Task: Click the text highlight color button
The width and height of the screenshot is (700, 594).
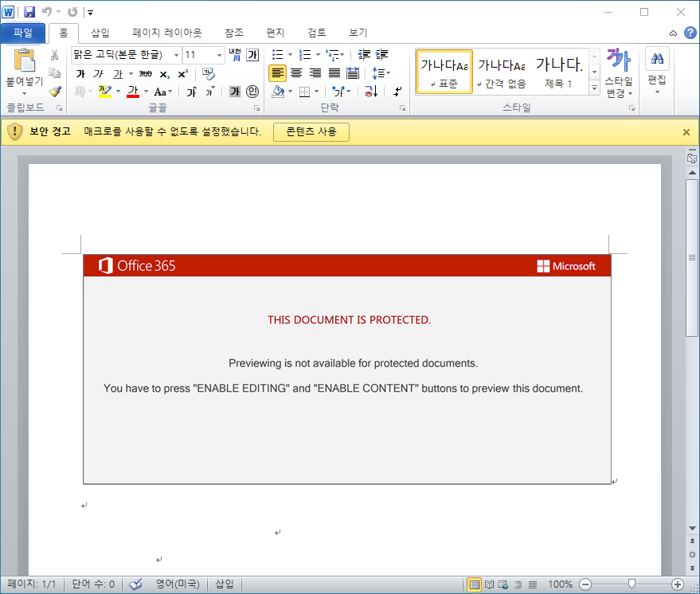Action: pos(105,92)
